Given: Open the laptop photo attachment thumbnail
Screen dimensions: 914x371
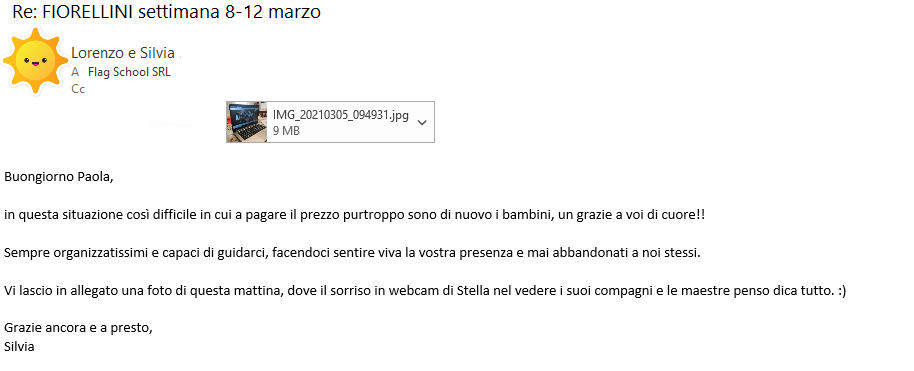Looking at the screenshot, I should pos(247,122).
